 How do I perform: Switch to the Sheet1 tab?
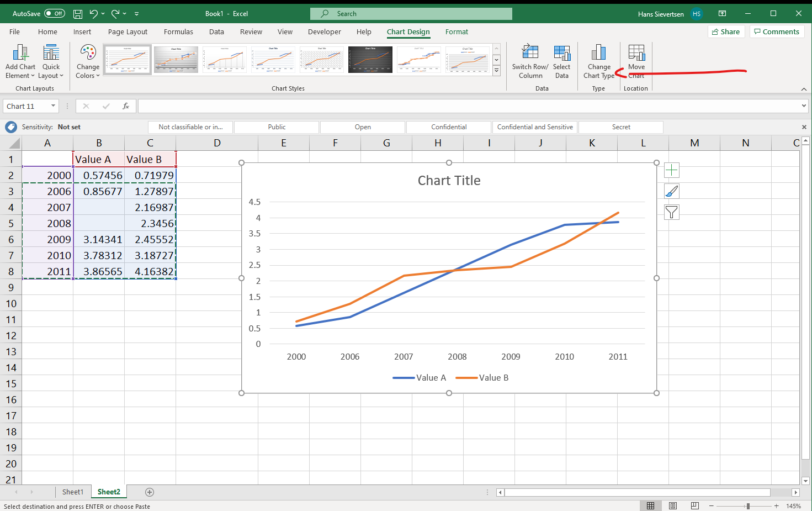click(73, 492)
